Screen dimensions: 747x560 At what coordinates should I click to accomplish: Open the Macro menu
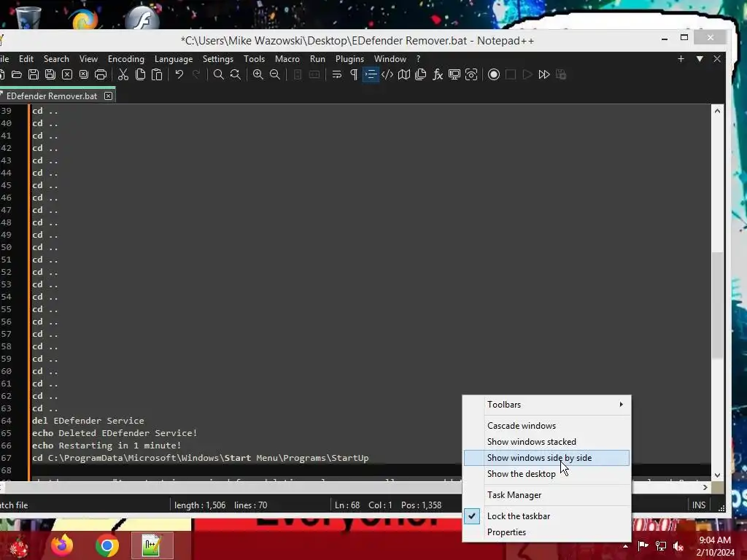[287, 59]
